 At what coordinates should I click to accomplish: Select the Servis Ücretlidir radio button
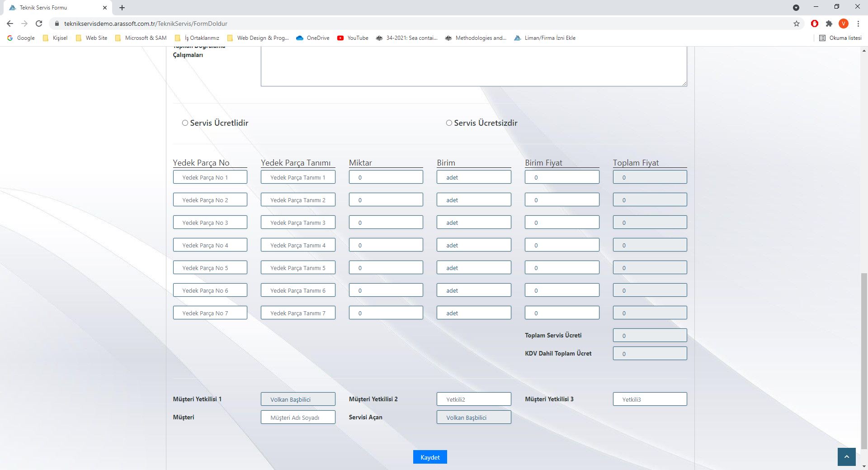185,123
